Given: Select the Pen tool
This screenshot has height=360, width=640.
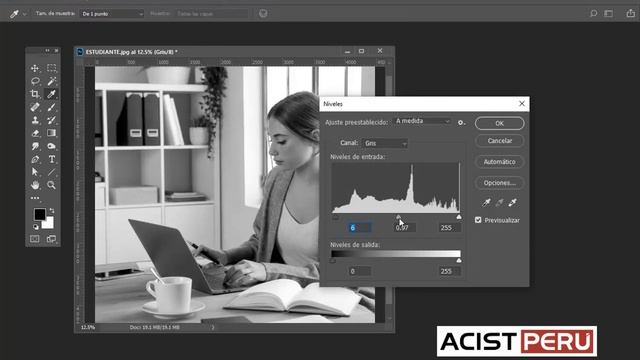Looking at the screenshot, I should click(35, 159).
